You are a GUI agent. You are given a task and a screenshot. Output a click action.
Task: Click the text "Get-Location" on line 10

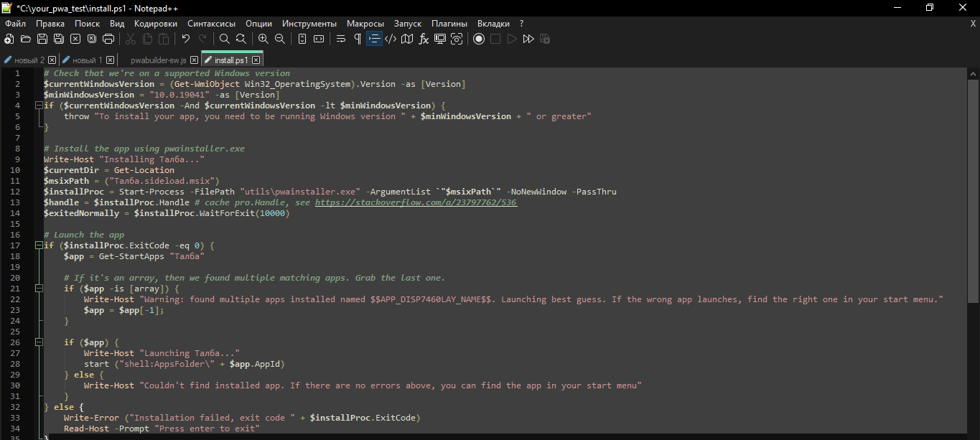tap(144, 170)
